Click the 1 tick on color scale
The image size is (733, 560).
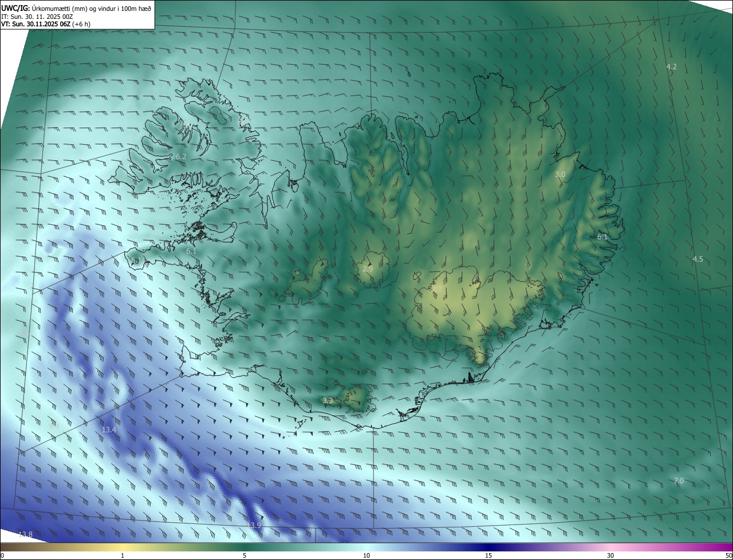123,555
